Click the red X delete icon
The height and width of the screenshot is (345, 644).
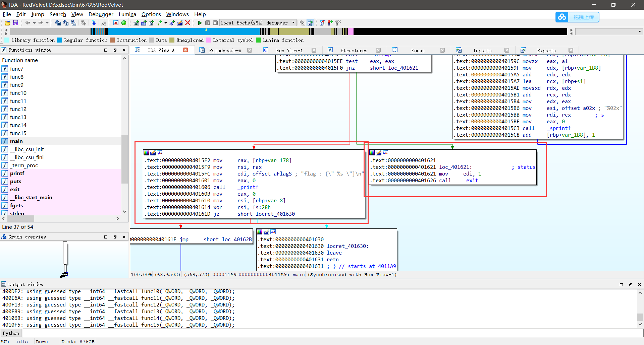(x=188, y=23)
